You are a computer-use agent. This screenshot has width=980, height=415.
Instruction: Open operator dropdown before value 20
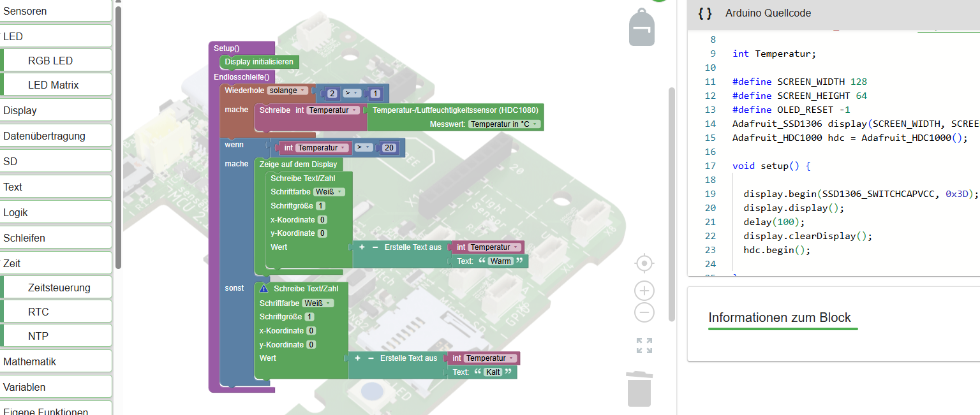click(x=364, y=148)
